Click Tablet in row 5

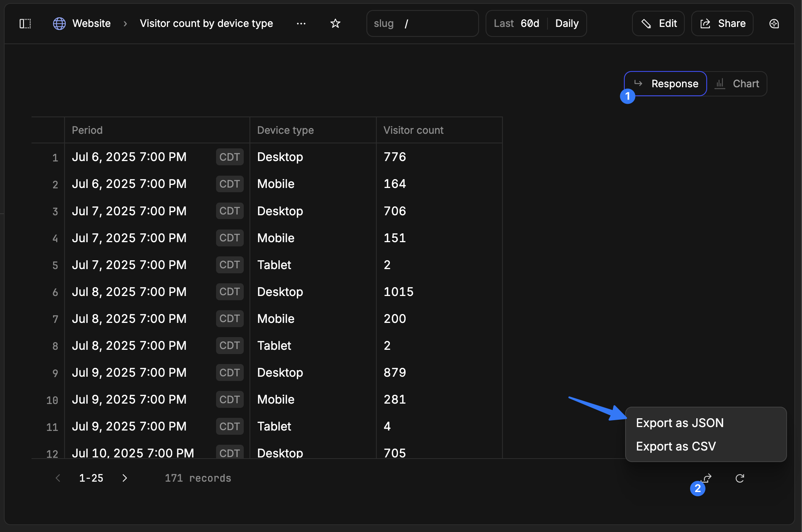coord(274,265)
